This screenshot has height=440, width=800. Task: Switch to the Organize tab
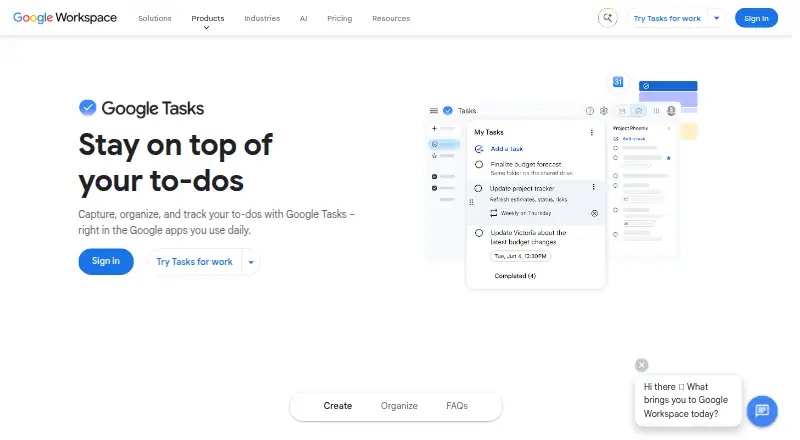tap(399, 406)
